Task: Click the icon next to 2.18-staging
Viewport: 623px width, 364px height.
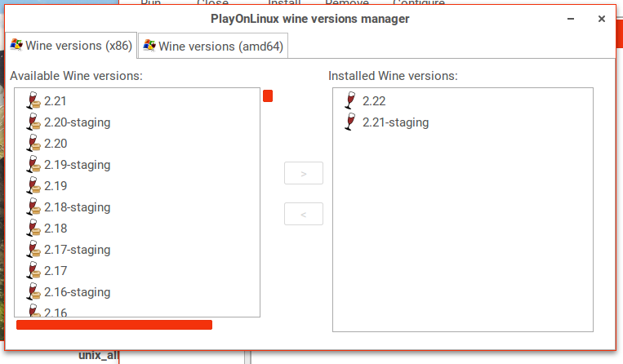Action: [x=33, y=206]
